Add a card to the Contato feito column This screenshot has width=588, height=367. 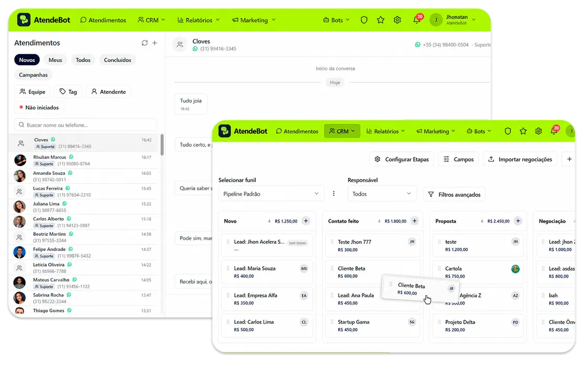tap(415, 221)
